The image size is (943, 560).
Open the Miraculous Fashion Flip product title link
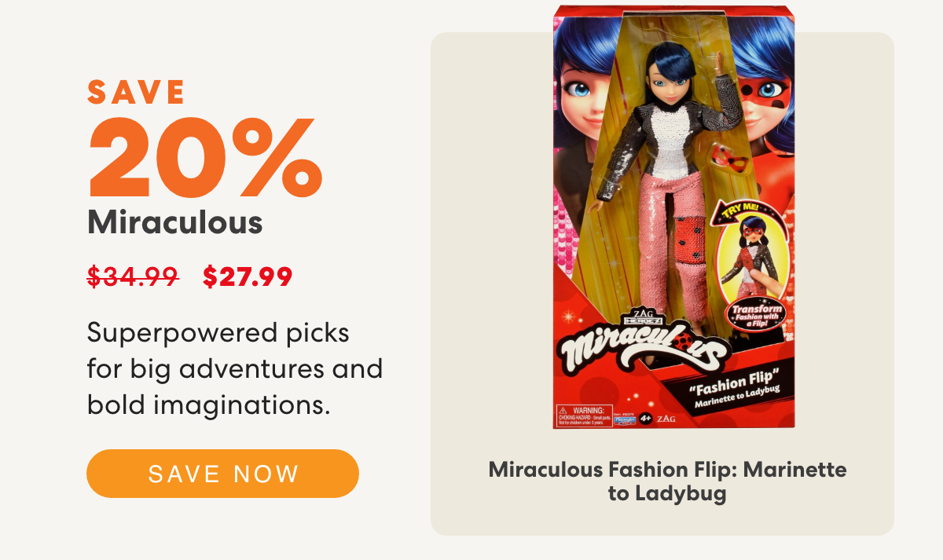[x=667, y=481]
